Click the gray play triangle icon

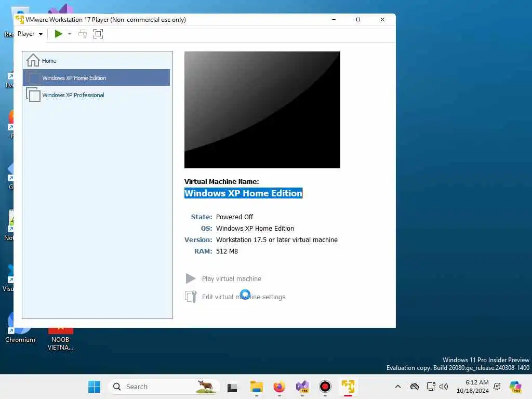190,278
